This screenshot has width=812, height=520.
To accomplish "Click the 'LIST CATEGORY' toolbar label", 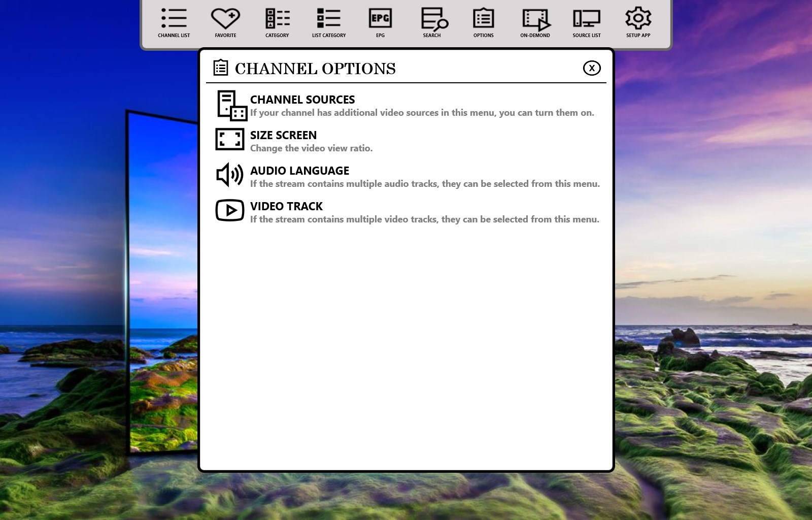I will coord(329,36).
